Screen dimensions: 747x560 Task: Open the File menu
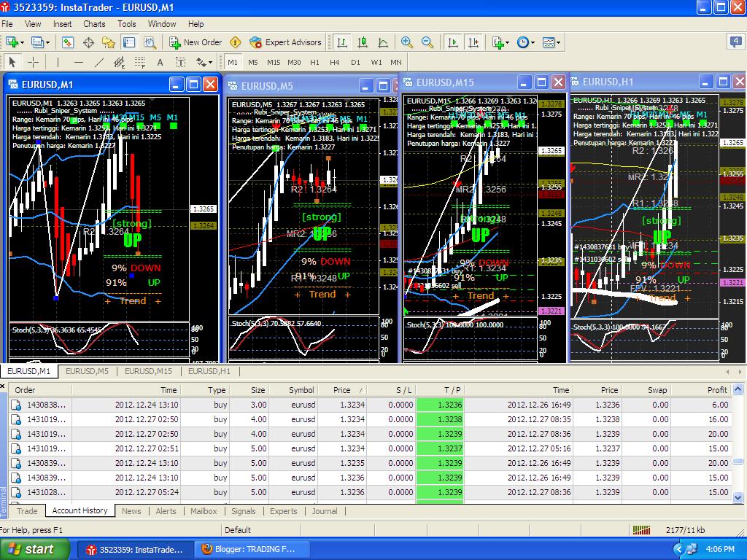coord(7,24)
